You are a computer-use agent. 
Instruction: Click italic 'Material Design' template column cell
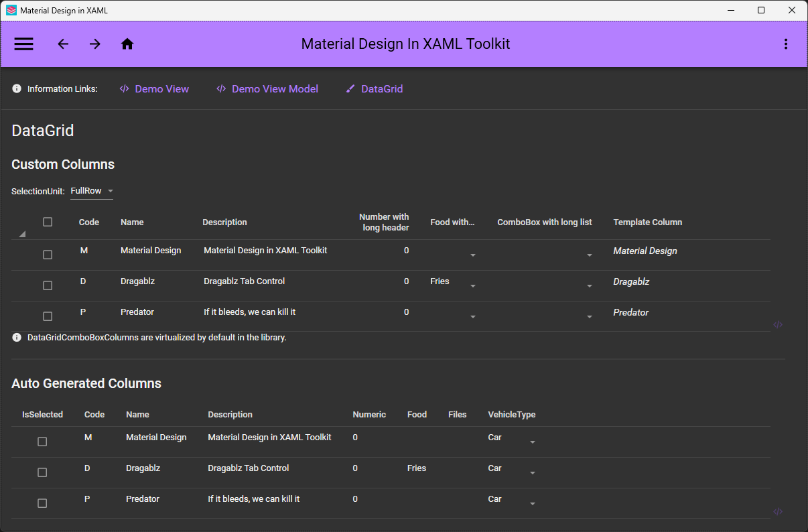coord(645,251)
